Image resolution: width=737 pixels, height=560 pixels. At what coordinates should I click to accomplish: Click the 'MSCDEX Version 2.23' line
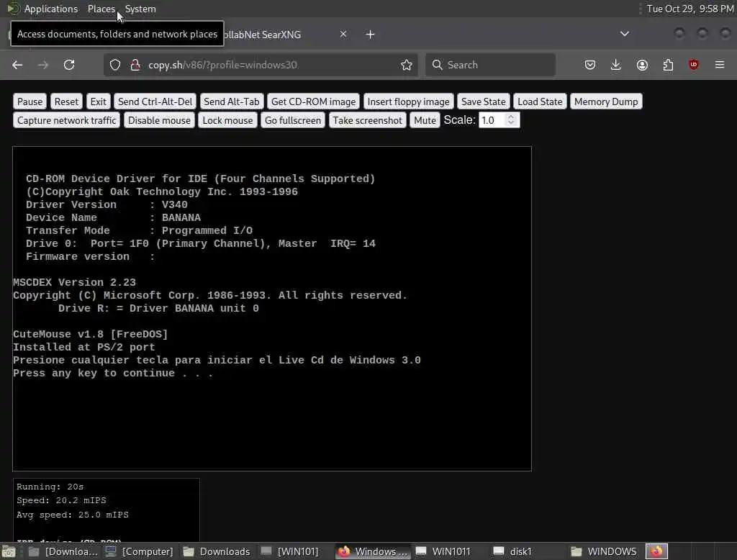pos(74,283)
